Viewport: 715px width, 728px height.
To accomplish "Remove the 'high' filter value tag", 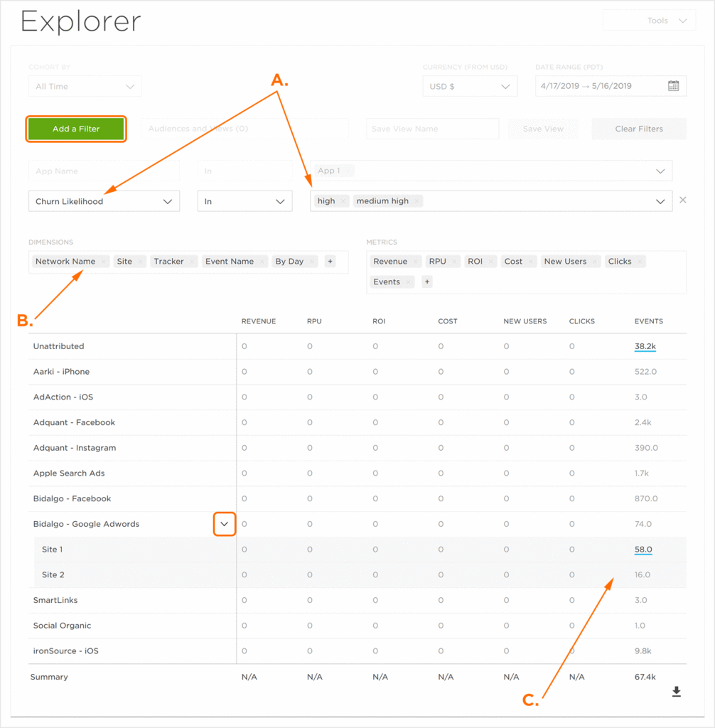I will click(x=343, y=201).
